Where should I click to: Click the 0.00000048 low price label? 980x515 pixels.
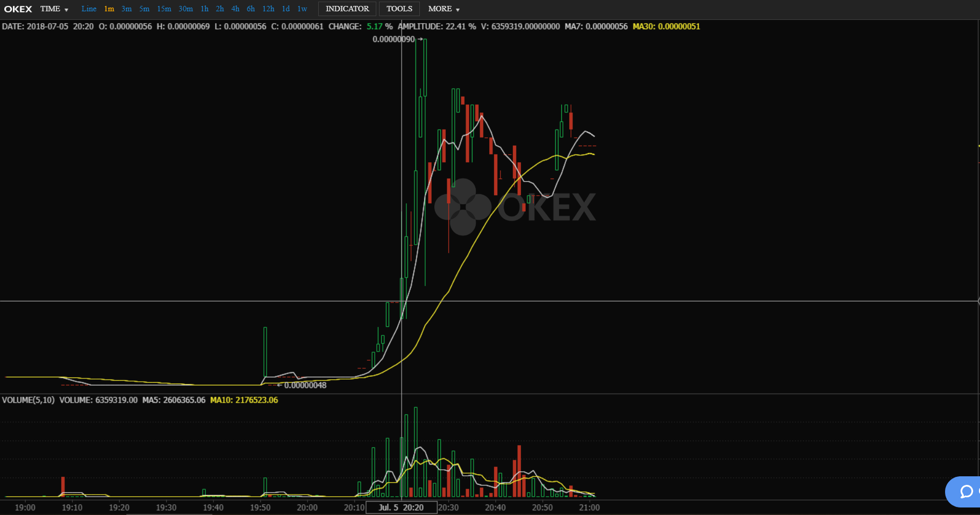coord(305,385)
